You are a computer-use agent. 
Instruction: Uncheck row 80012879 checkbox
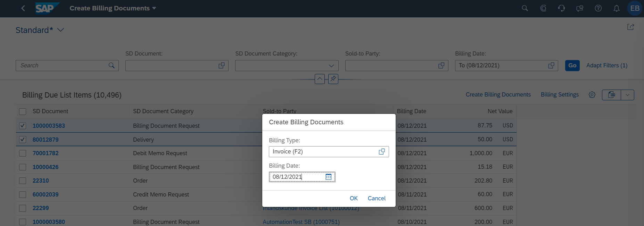point(23,140)
